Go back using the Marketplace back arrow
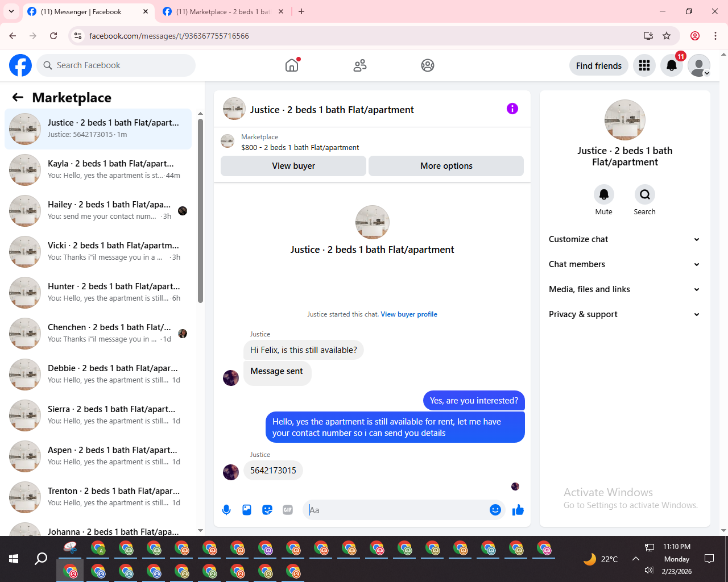The width and height of the screenshot is (728, 582). pyautogui.click(x=18, y=97)
